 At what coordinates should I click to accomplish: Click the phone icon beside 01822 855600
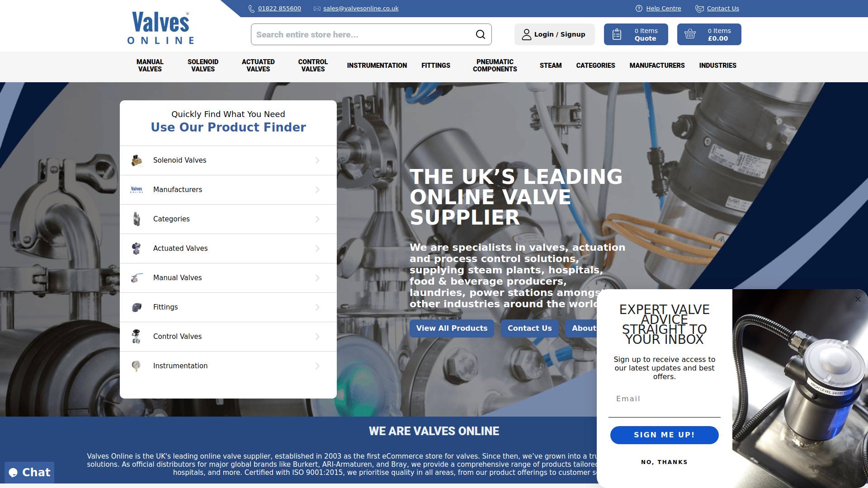pos(251,9)
